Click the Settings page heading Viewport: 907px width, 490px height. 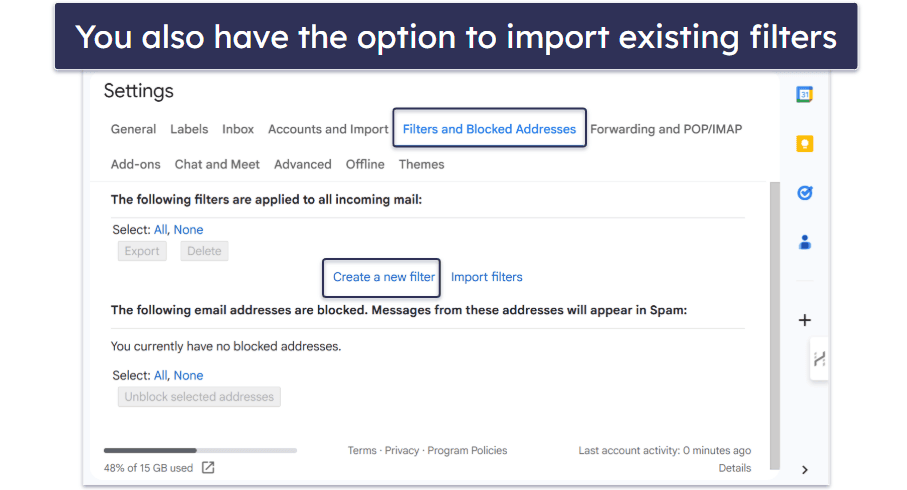(x=138, y=91)
